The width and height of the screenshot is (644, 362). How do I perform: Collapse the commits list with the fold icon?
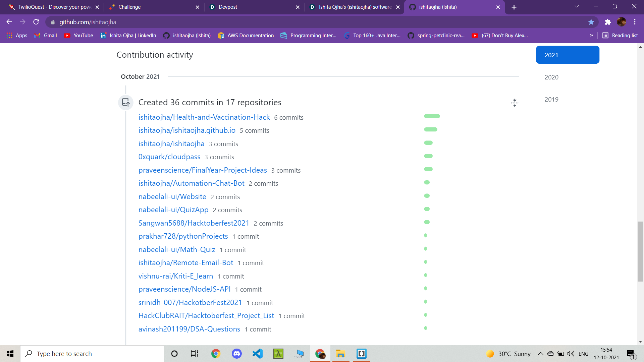pyautogui.click(x=515, y=103)
